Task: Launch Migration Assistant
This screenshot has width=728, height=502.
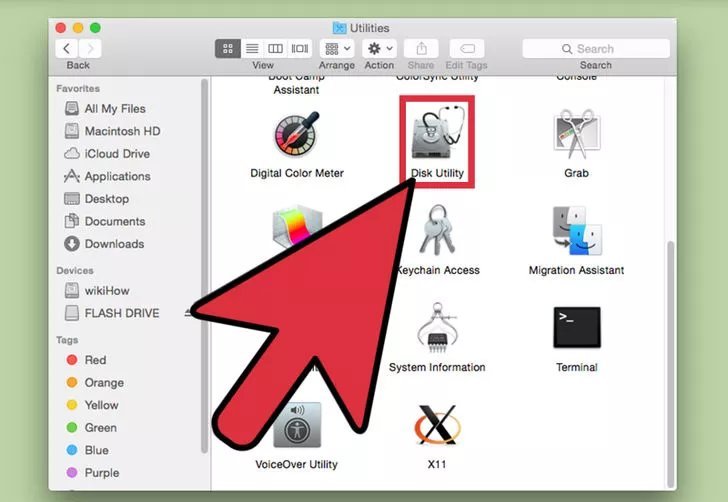Action: [x=576, y=241]
